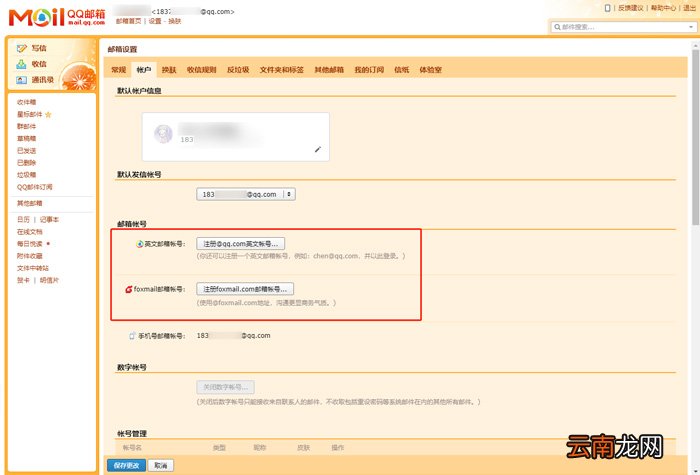Open the 信纸 tab

click(x=402, y=70)
